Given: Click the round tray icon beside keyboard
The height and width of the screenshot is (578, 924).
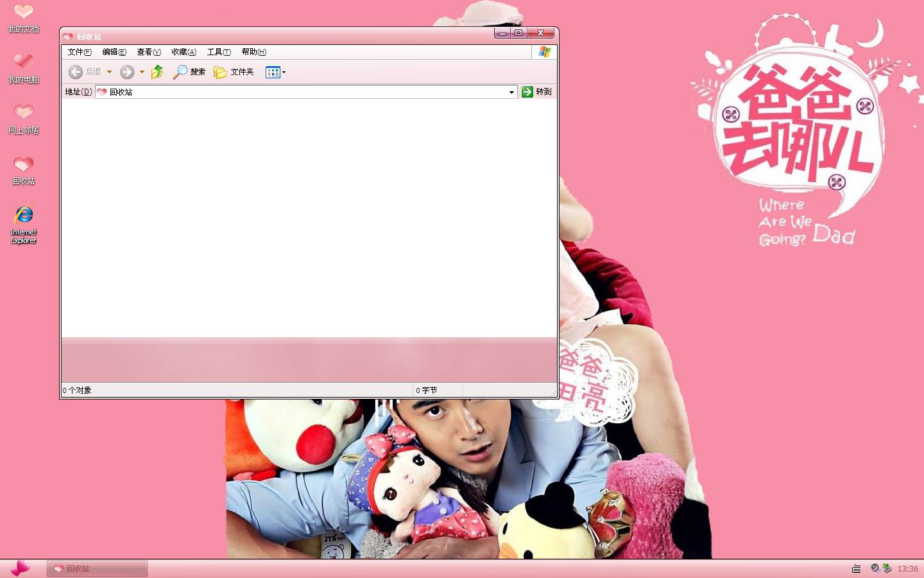Looking at the screenshot, I should point(875,568).
